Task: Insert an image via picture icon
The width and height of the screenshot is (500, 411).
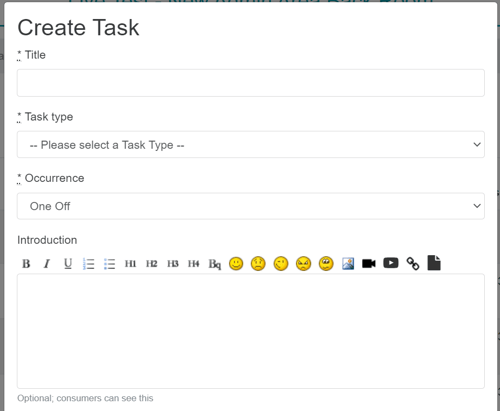Action: click(348, 264)
